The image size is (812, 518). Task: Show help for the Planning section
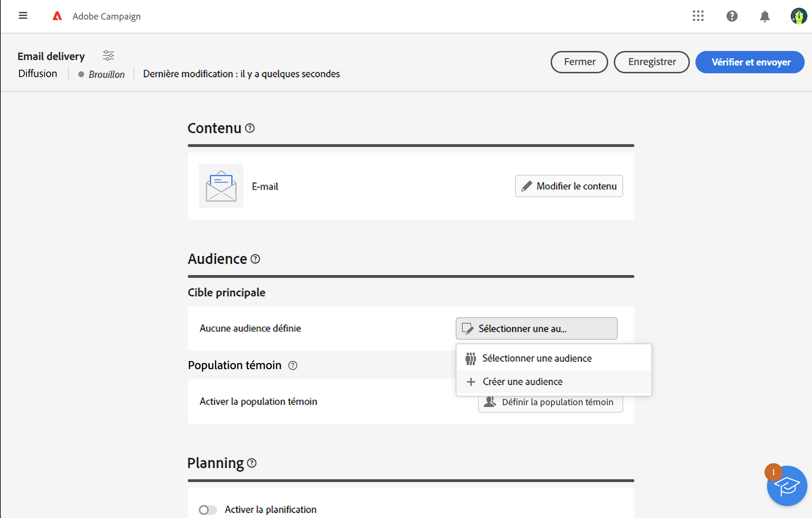pyautogui.click(x=252, y=463)
